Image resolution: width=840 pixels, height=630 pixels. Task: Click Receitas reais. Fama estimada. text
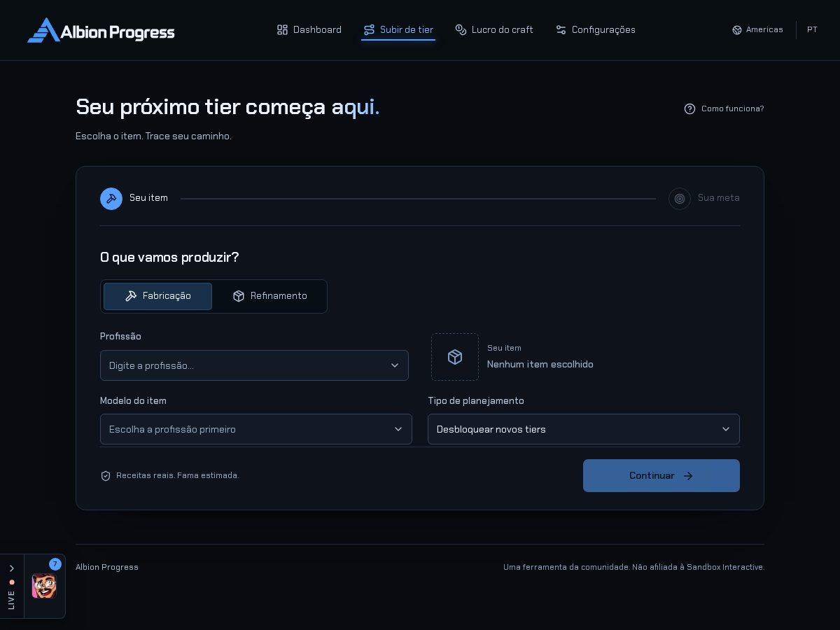point(178,475)
